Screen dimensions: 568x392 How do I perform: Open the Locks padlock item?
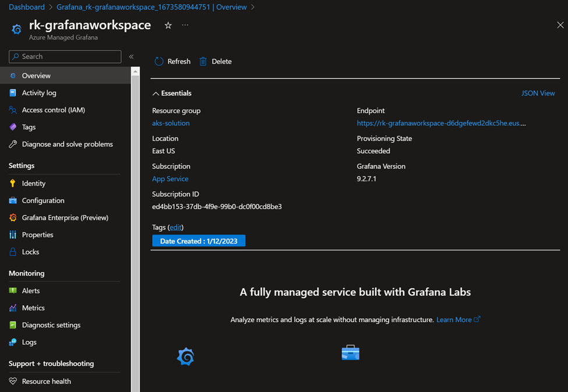(x=30, y=252)
